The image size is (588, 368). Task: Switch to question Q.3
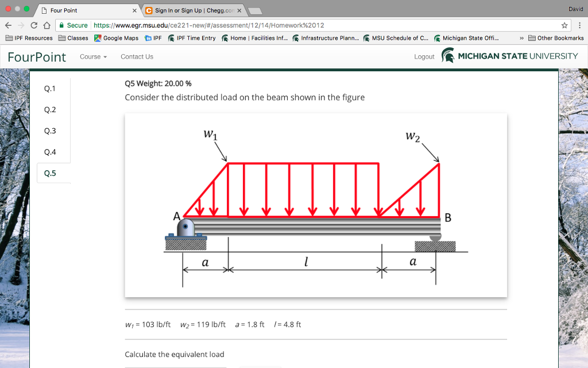pos(50,131)
